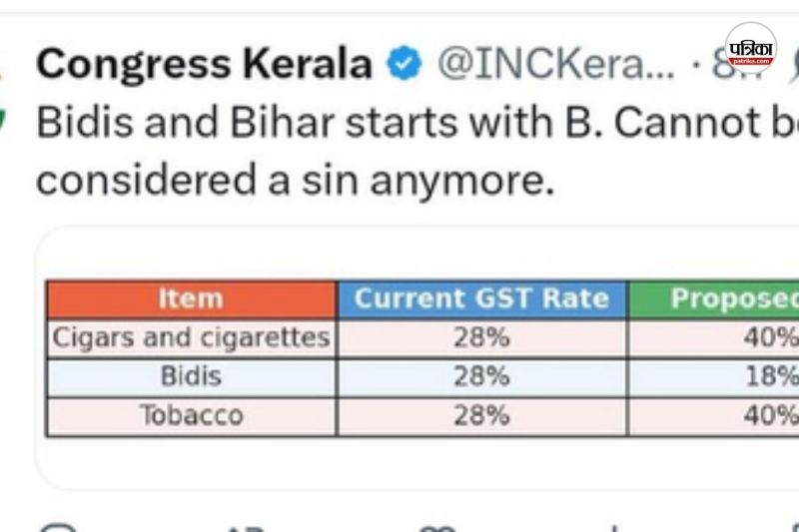The height and width of the screenshot is (532, 799).
Task: Click the blue verified badge icon
Action: 403,66
